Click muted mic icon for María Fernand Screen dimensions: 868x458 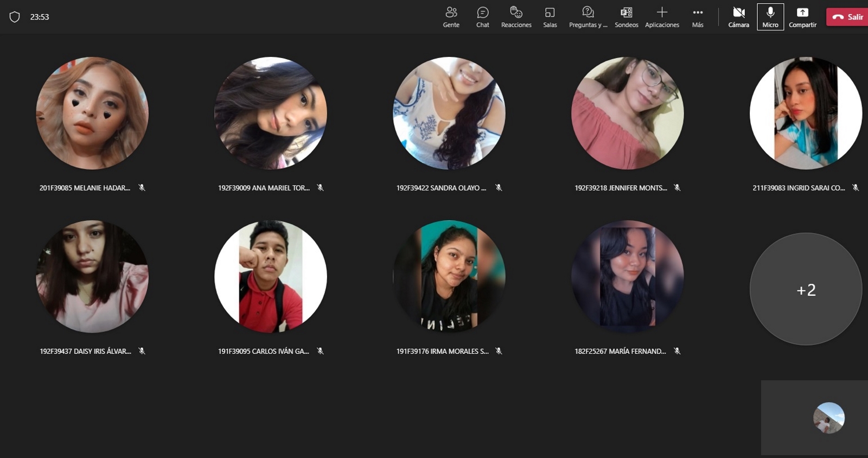[x=677, y=351]
